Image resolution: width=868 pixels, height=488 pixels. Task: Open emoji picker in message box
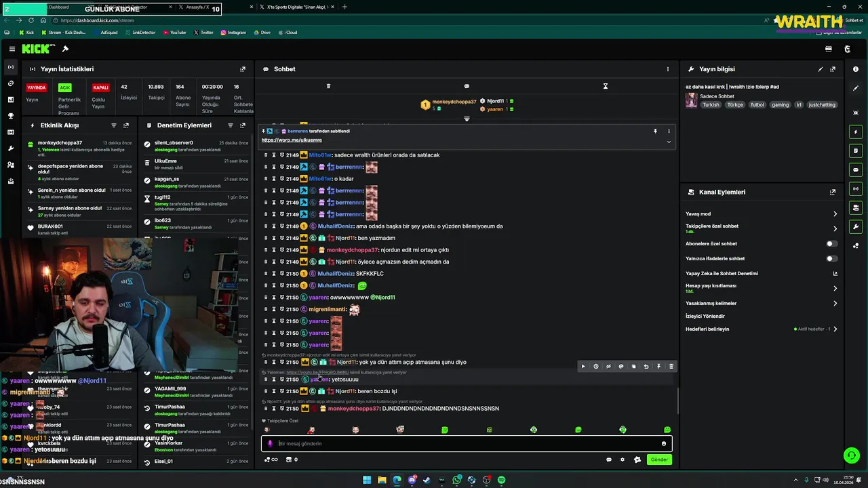click(664, 443)
